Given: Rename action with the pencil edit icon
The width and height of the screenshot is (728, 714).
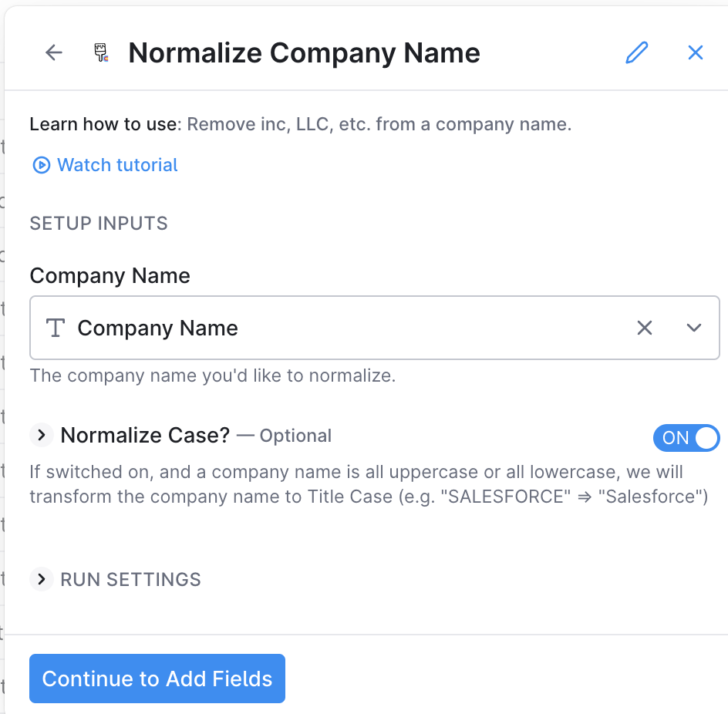Looking at the screenshot, I should pos(637,52).
